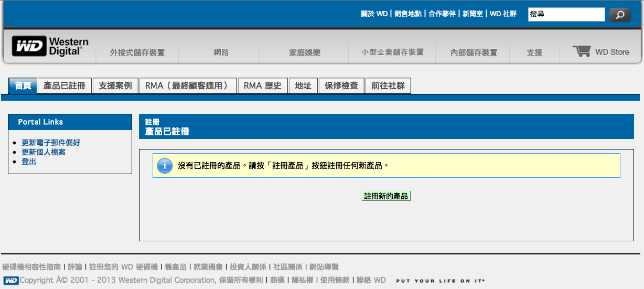Open the 合作夥伴 link

442,14
